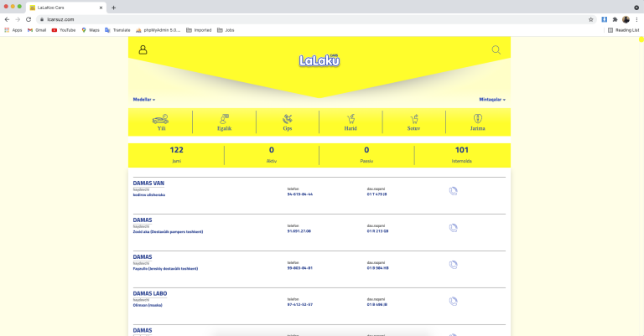Open the Sotuv sales cart category
Screen dimensions: 644x336
click(413, 122)
